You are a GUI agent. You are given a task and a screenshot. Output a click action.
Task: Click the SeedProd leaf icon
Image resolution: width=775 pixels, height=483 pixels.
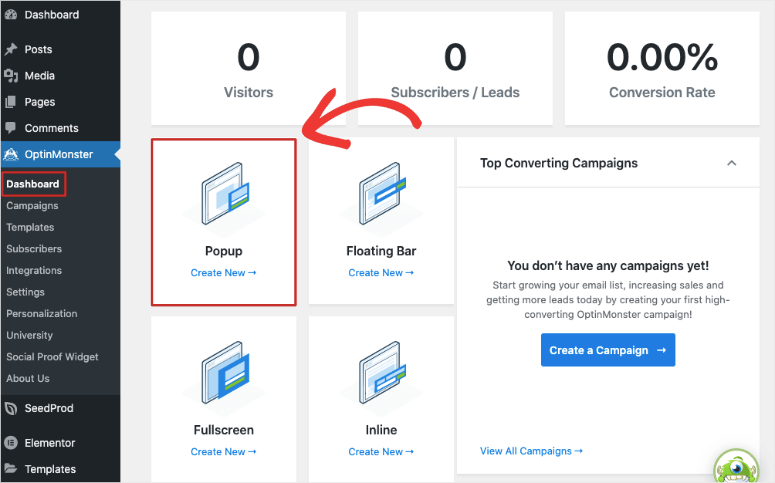[11, 408]
